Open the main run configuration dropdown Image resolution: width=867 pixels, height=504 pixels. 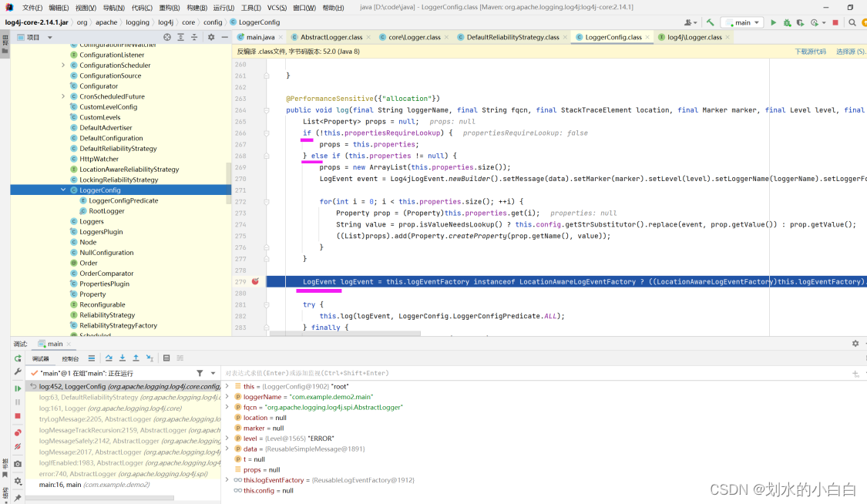click(743, 22)
